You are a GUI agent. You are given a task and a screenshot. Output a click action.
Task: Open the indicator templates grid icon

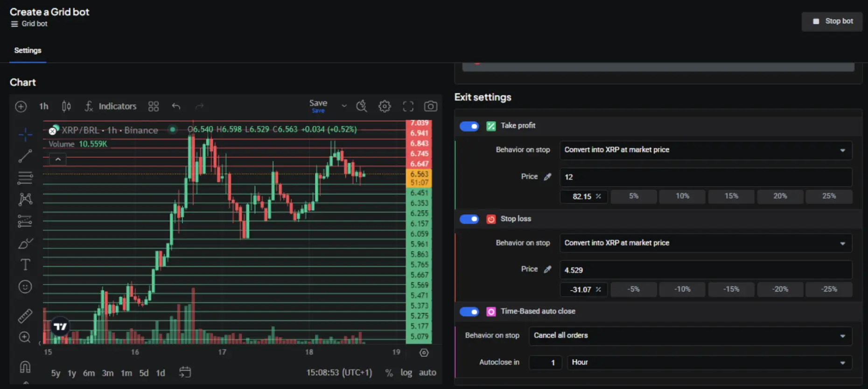click(154, 106)
